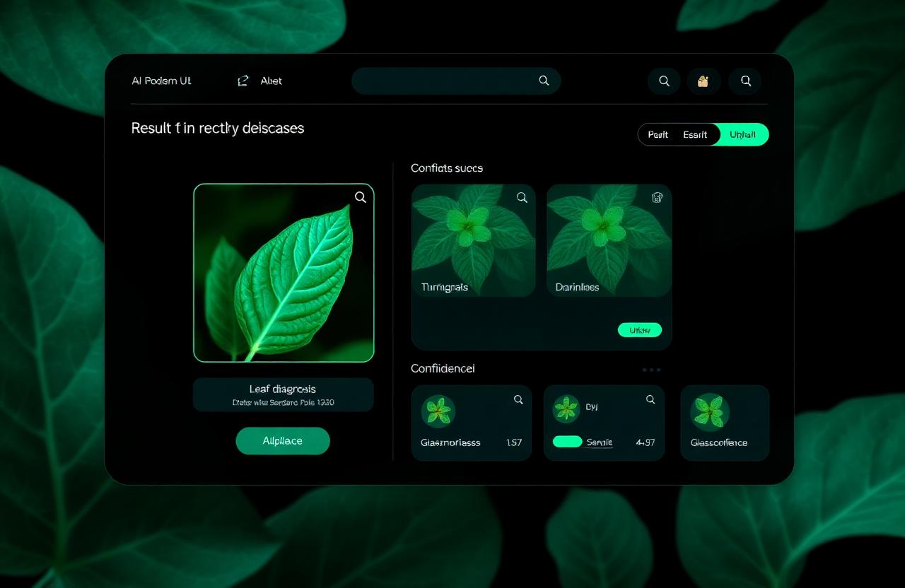Click the magnifier icon inside the header search field
This screenshot has width=905, height=588.
point(544,81)
